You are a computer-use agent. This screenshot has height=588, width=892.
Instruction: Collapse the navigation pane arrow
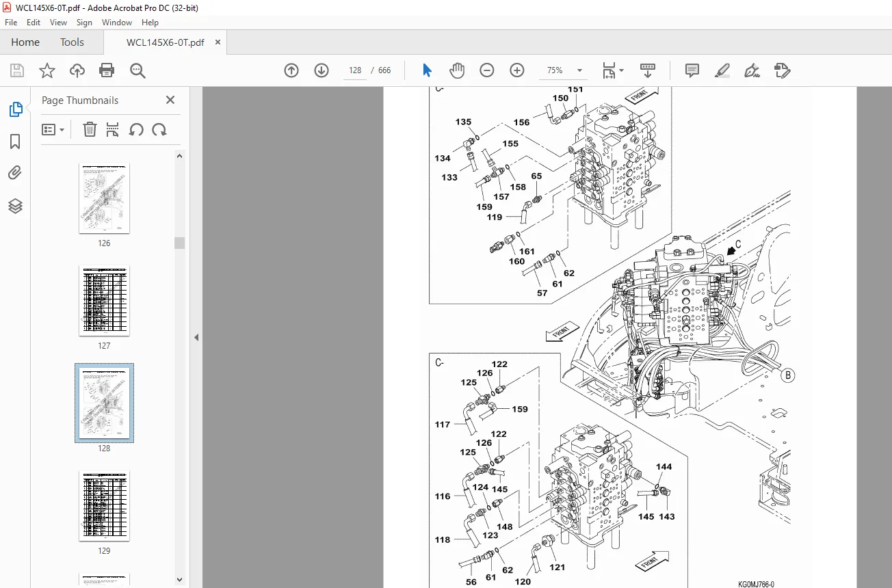click(196, 337)
